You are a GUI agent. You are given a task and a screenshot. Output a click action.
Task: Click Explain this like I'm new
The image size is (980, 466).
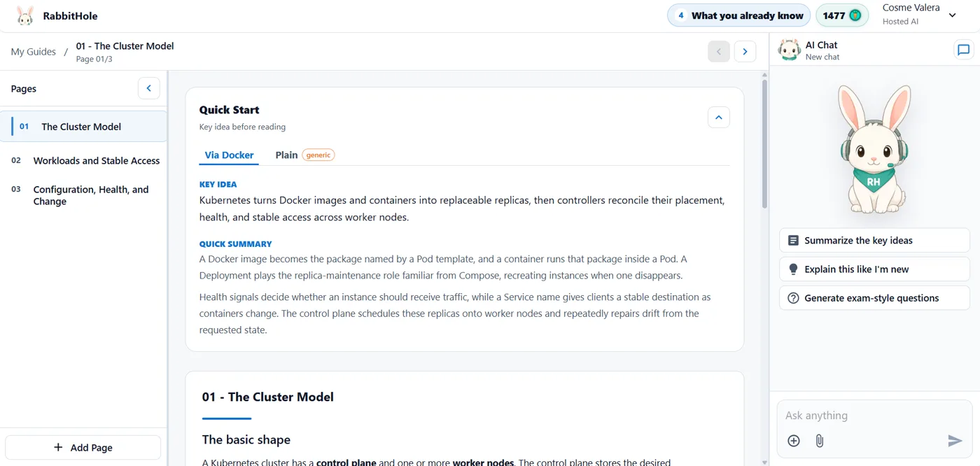click(x=874, y=269)
